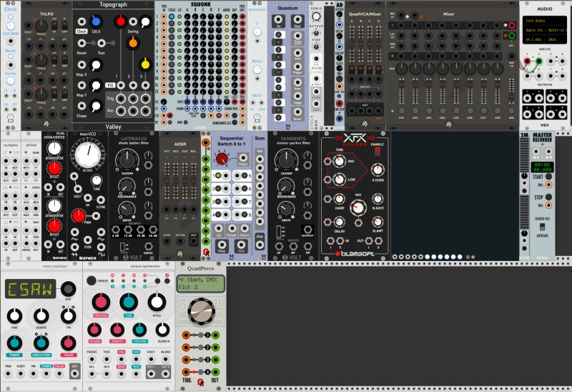
Task: Click the top FREQ knob on TriLFO
Action: coord(41,26)
